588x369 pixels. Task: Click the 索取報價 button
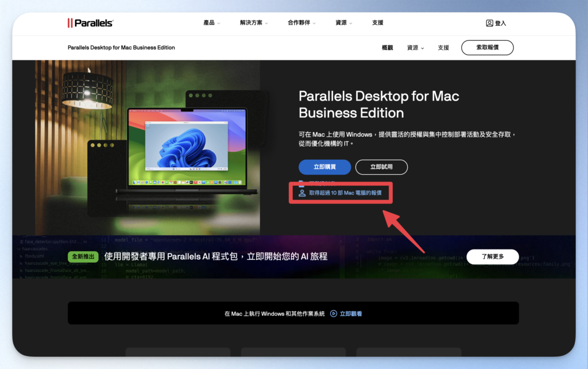(x=487, y=48)
